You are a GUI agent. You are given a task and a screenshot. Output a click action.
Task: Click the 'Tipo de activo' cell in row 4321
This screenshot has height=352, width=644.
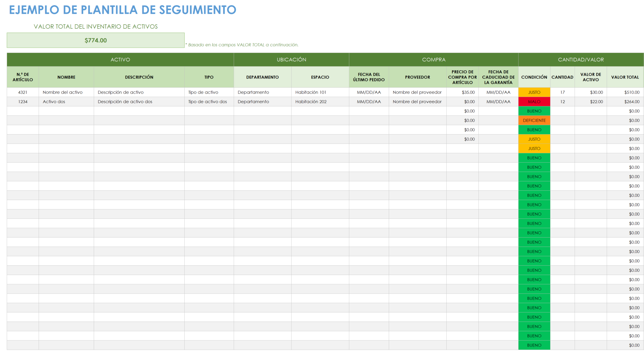coord(209,92)
